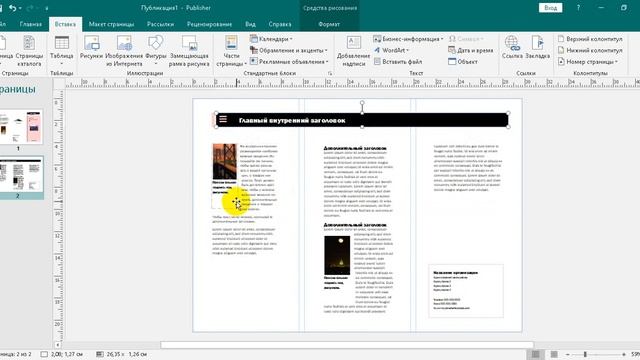Open the Главная ribbon tab
This screenshot has height=360, width=640.
[x=31, y=24]
